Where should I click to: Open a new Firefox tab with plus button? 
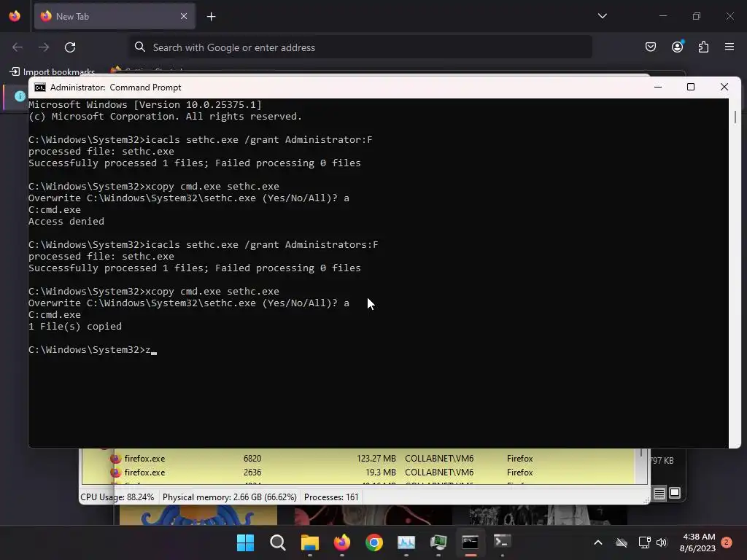[x=211, y=17]
